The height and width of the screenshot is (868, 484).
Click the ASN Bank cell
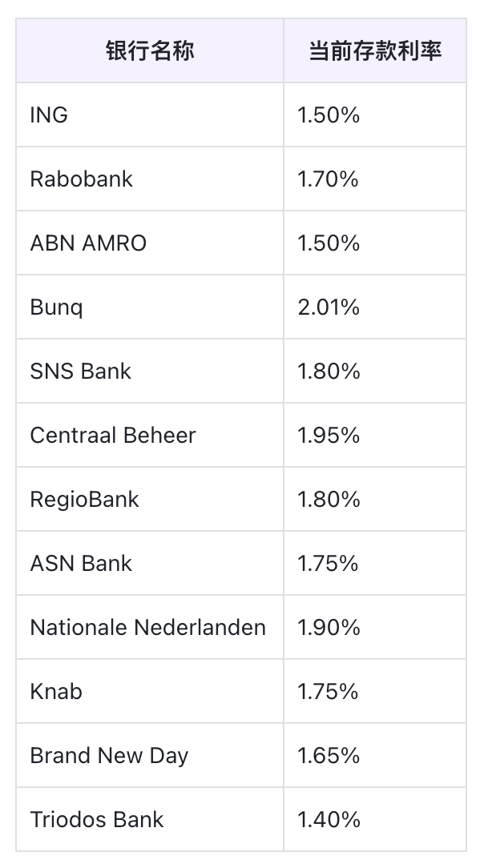click(x=81, y=564)
